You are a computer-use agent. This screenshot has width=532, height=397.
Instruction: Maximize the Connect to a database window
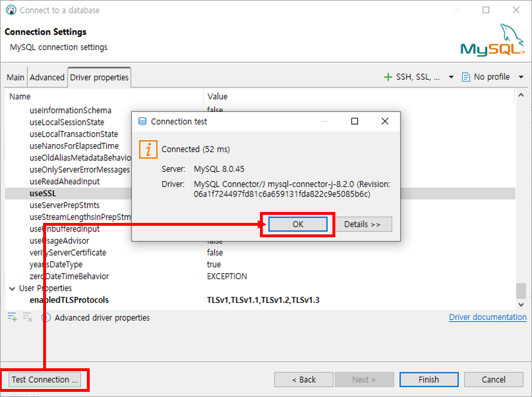point(486,10)
